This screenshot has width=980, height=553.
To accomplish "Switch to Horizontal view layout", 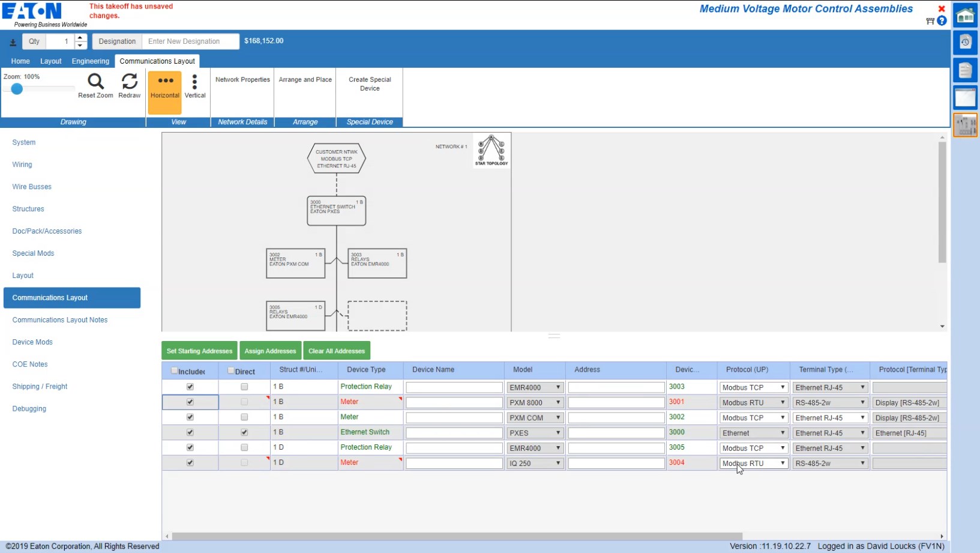I will coord(165,92).
